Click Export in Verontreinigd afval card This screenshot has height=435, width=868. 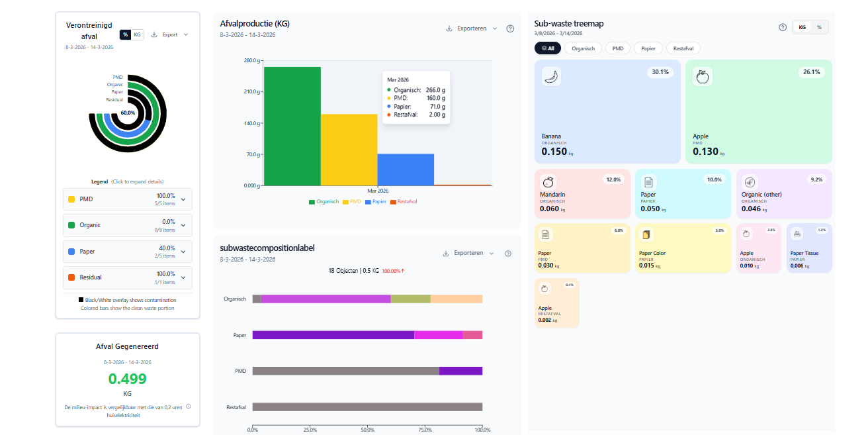click(169, 34)
